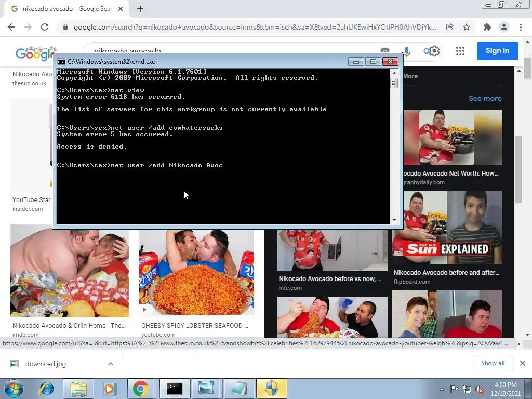
Task: Open the before vs now image thumbnail
Action: pyautogui.click(x=332, y=250)
